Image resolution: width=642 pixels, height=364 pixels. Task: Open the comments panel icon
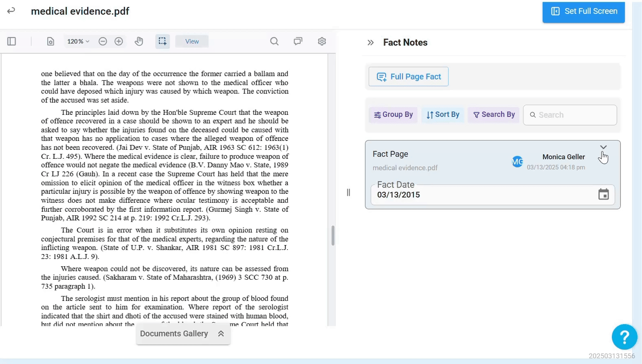(x=298, y=41)
